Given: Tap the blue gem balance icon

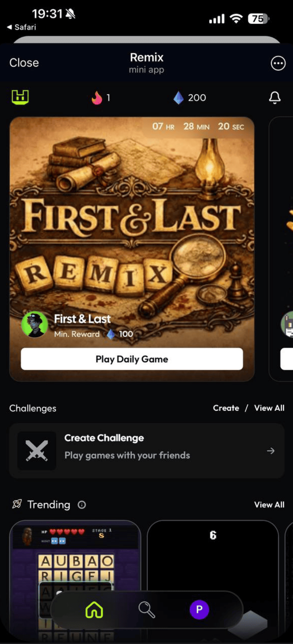Looking at the screenshot, I should 178,98.
